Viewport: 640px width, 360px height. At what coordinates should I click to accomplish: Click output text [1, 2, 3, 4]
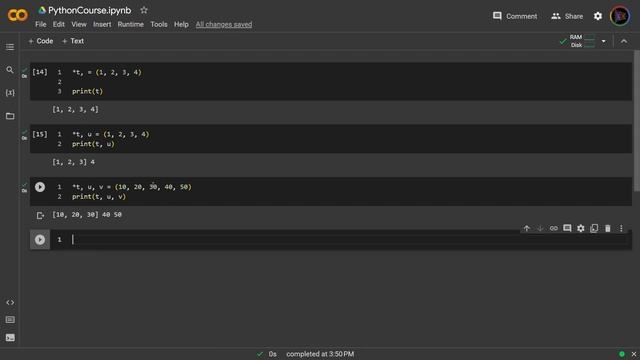tap(75, 109)
